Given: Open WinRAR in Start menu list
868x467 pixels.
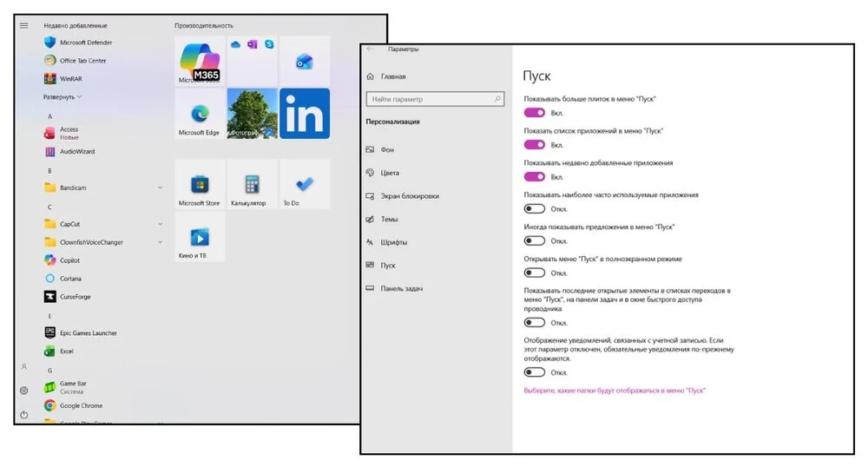Looking at the screenshot, I should click(x=63, y=79).
